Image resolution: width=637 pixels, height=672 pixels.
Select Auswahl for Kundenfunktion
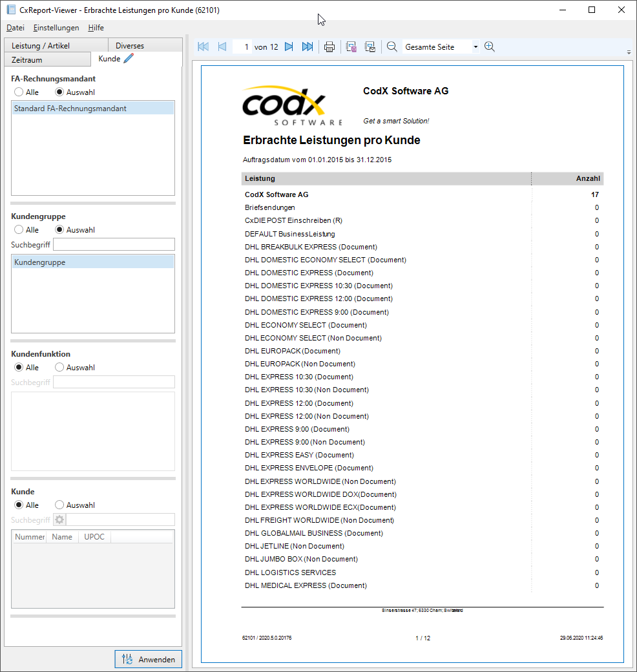click(x=75, y=367)
